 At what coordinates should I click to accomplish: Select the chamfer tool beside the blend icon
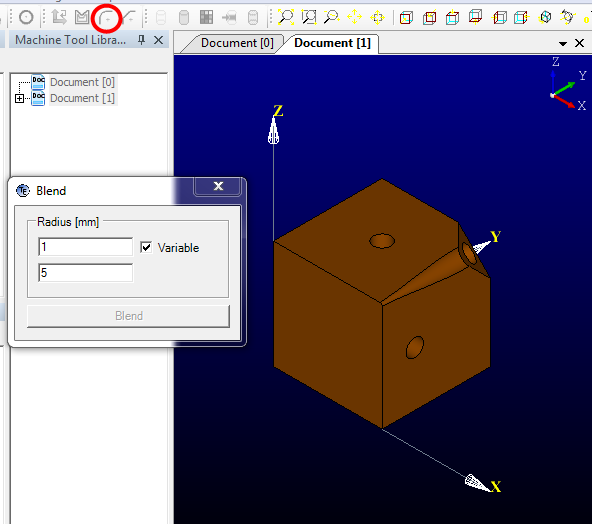click(x=129, y=17)
